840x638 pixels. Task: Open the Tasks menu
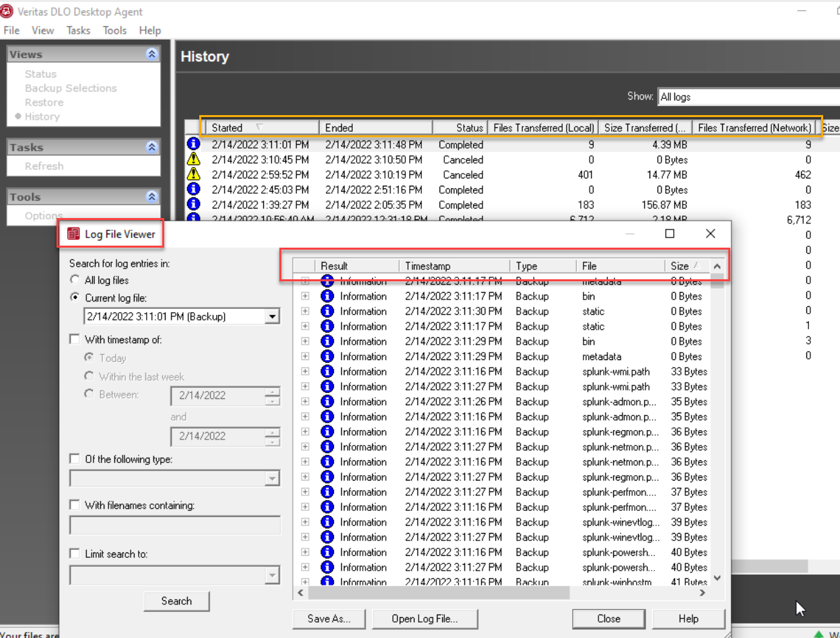tap(78, 30)
